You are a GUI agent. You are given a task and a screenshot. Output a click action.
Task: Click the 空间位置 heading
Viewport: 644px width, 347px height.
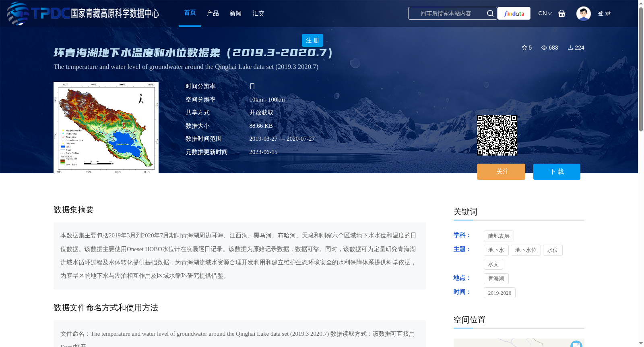(469, 320)
